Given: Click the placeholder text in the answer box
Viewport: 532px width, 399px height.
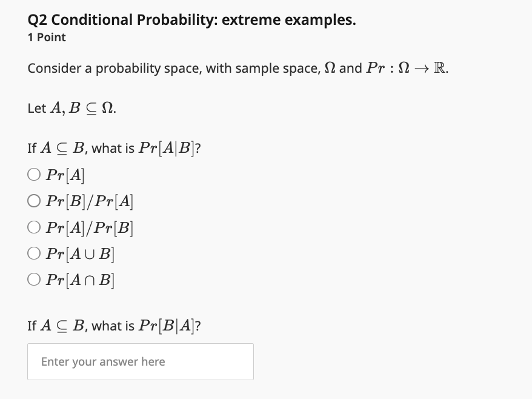Looking at the screenshot, I should pyautogui.click(x=103, y=361).
